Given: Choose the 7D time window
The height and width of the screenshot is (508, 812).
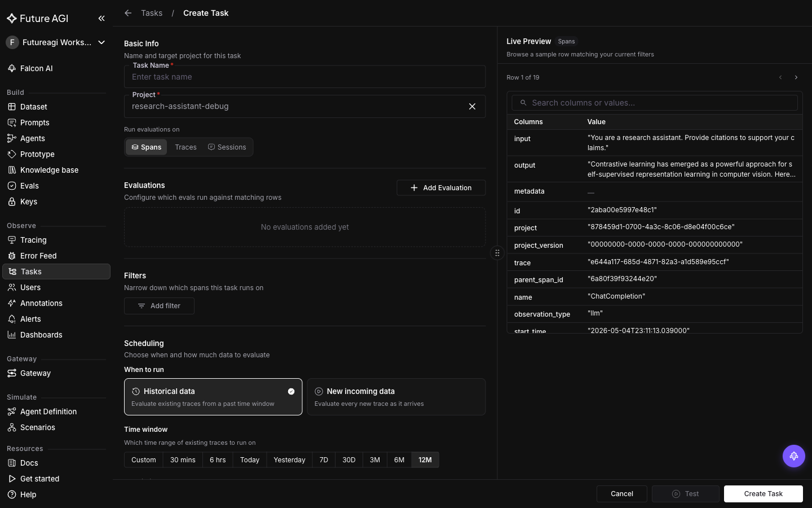Looking at the screenshot, I should 324,460.
